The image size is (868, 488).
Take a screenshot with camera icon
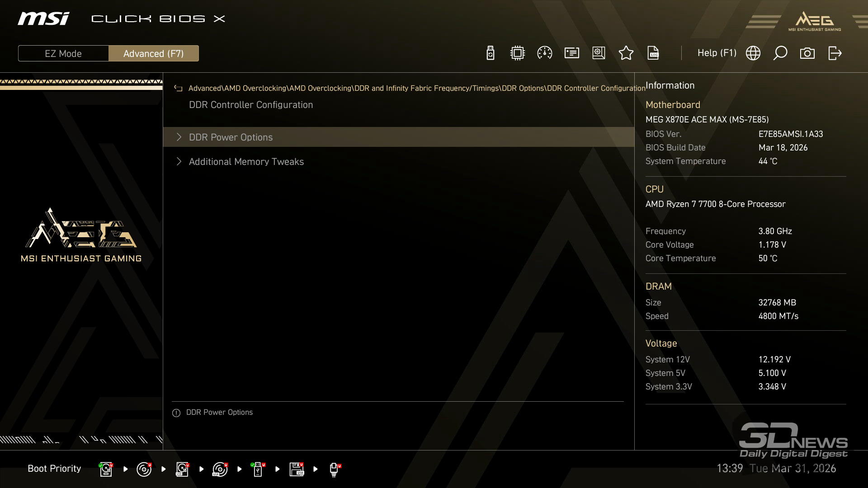(x=807, y=53)
